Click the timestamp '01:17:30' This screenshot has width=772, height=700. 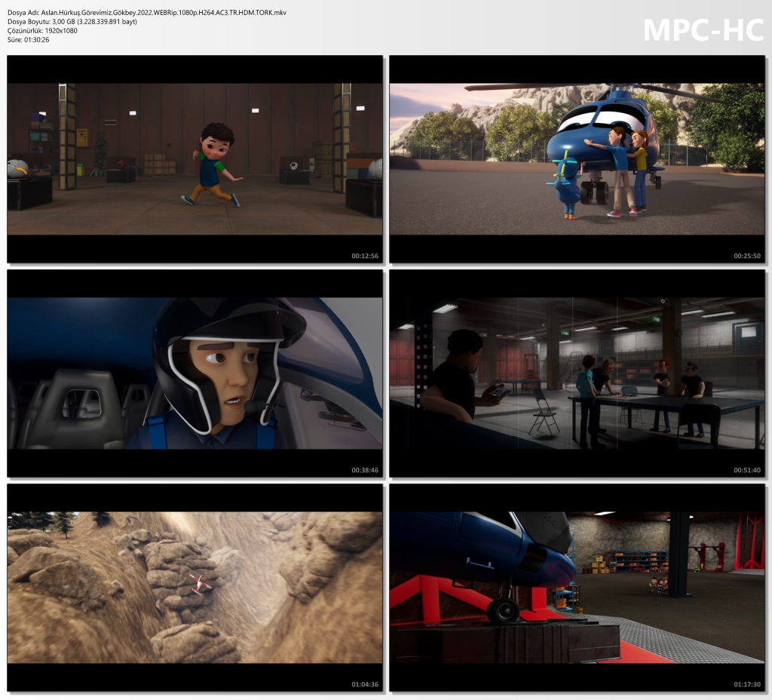(747, 685)
